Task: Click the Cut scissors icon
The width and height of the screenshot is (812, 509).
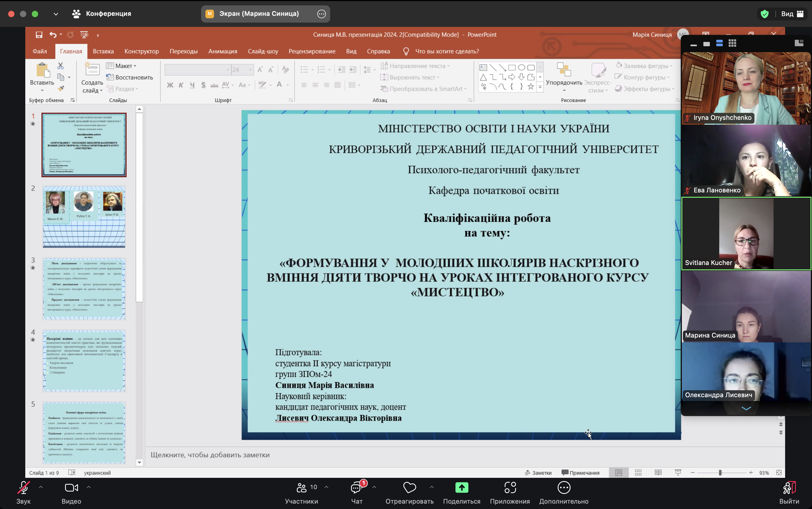Action: click(60, 66)
